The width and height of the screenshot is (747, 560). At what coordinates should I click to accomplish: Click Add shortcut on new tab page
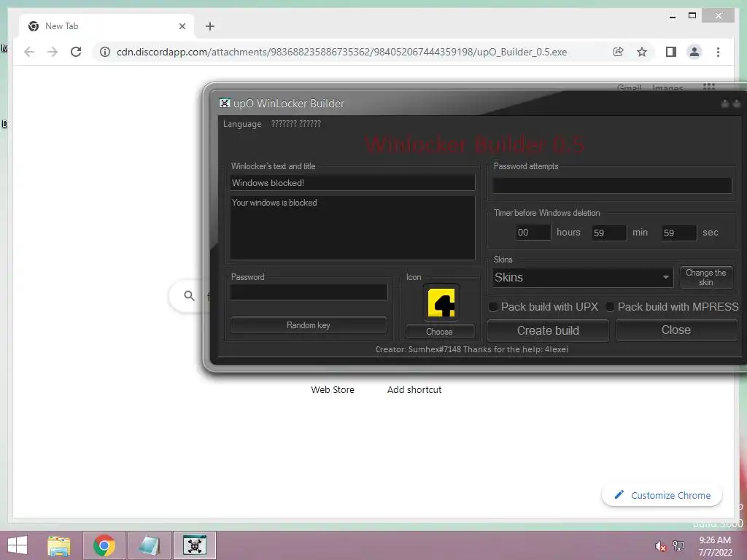(414, 389)
